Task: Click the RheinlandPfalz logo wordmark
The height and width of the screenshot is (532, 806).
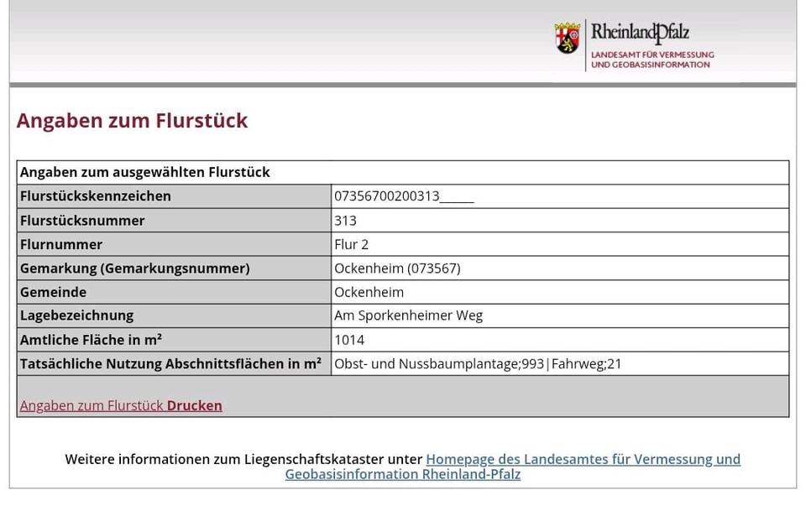Action: click(640, 34)
